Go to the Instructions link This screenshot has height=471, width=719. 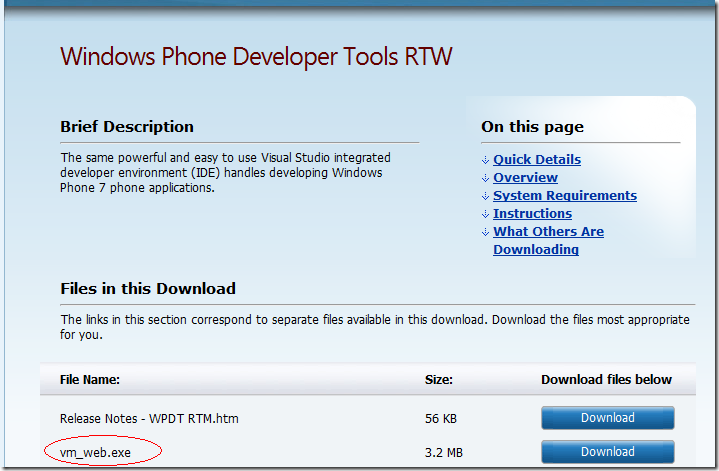coord(532,214)
